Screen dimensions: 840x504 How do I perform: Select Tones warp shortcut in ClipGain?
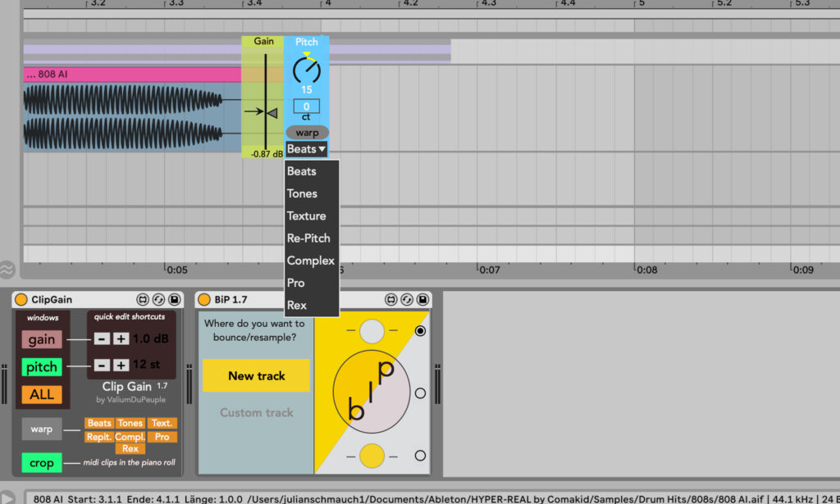130,423
